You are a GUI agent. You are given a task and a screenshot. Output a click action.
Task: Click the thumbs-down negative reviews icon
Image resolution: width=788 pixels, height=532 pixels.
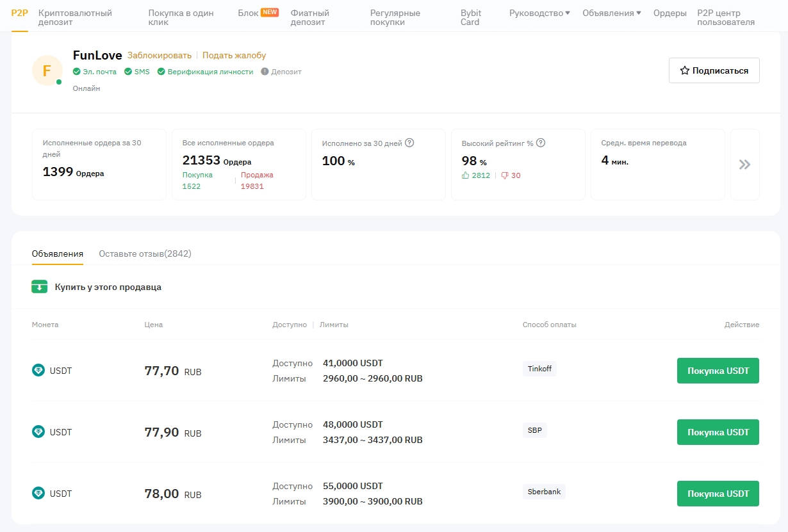(505, 175)
